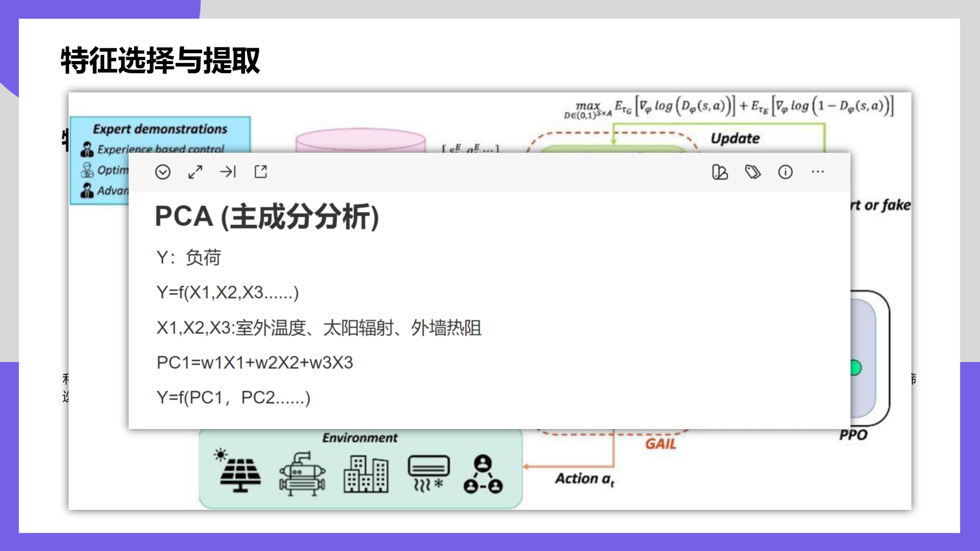Show note info via the i icon
The image size is (980, 551).
(x=785, y=172)
